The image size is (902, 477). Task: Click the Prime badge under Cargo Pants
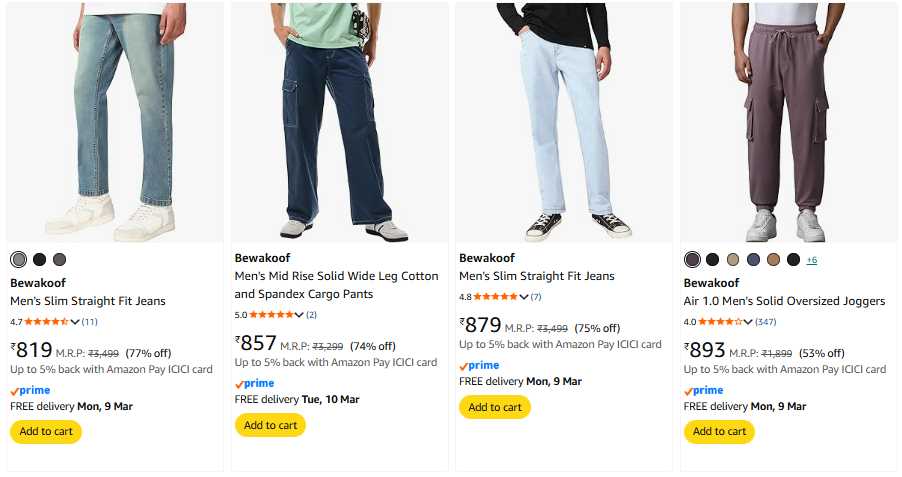254,384
